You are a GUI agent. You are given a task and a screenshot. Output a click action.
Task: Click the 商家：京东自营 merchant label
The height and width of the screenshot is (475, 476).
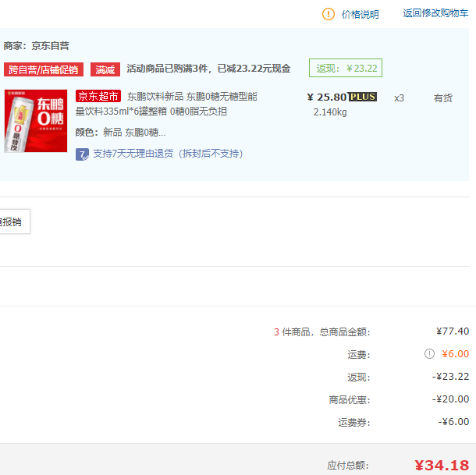(x=36, y=46)
